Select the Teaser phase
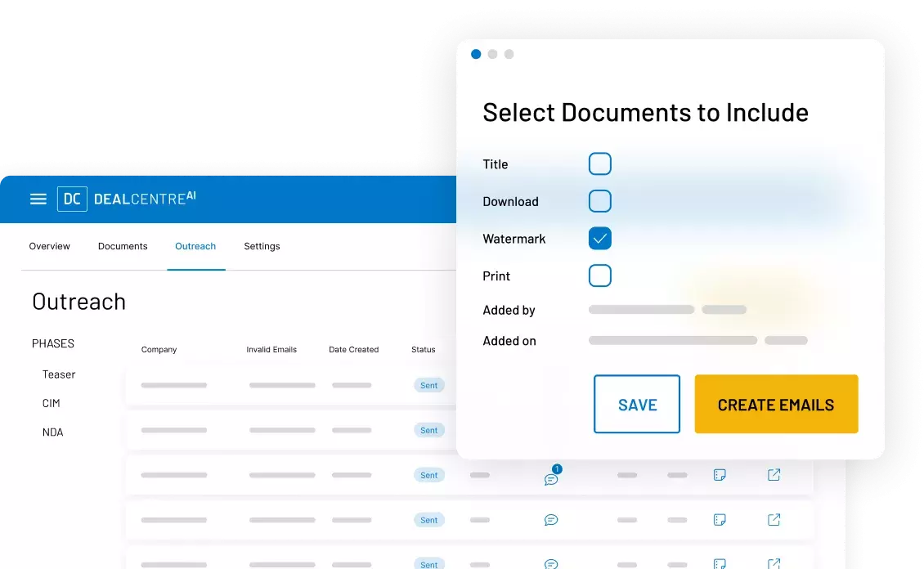Viewport: 924px width, 569px height. (x=59, y=374)
